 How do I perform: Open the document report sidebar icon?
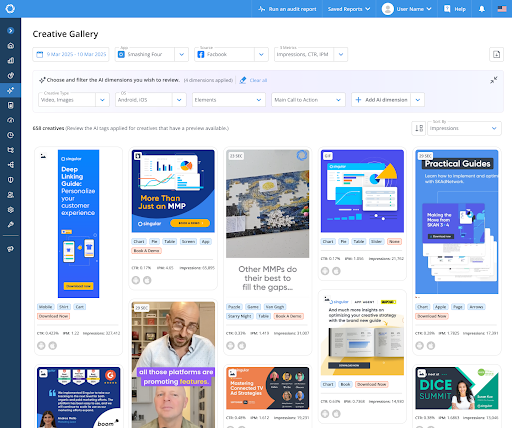point(10,105)
